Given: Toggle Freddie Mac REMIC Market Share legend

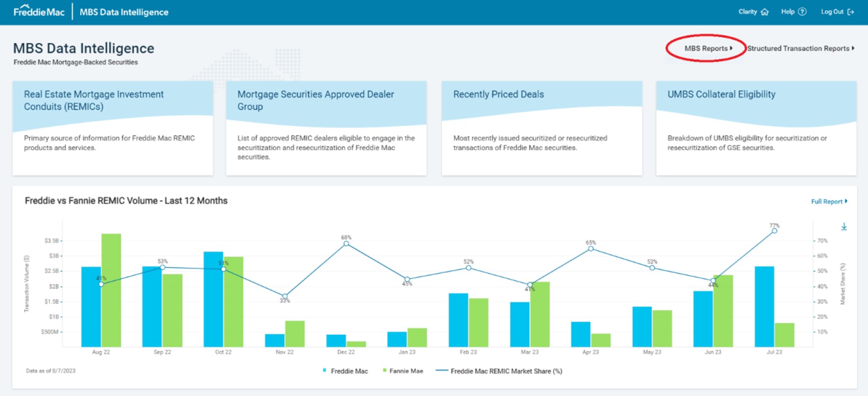Looking at the screenshot, I should pos(499,371).
